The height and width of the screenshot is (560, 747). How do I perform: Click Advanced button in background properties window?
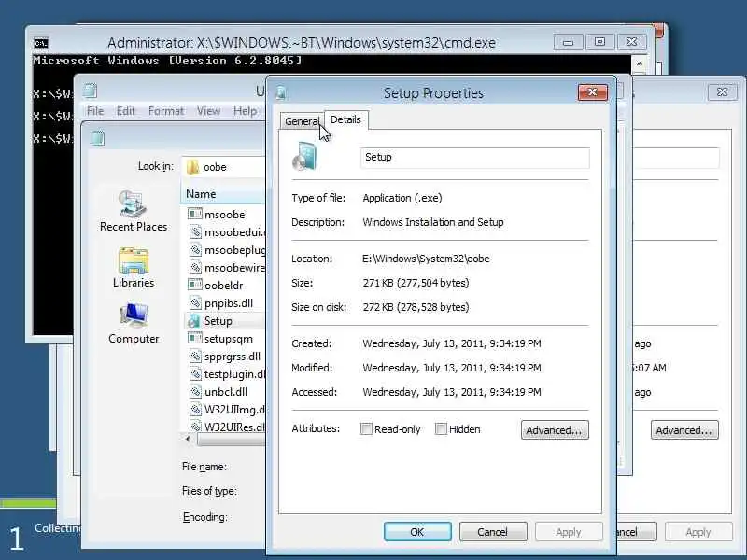(x=684, y=430)
